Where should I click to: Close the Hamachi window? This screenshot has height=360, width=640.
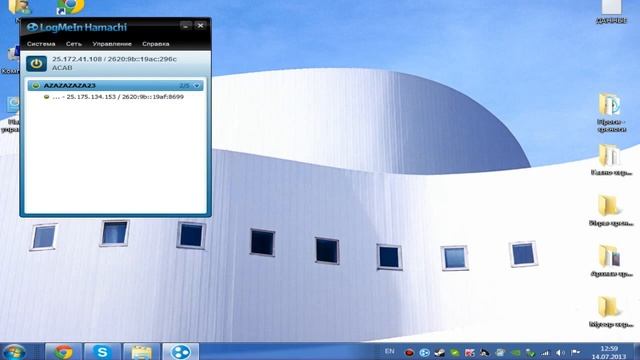click(x=200, y=26)
